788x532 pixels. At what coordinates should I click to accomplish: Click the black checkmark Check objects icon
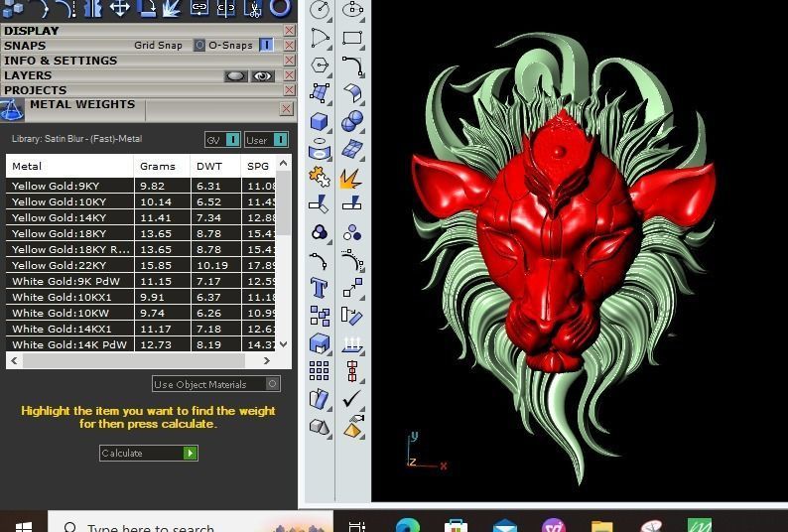tap(351, 399)
